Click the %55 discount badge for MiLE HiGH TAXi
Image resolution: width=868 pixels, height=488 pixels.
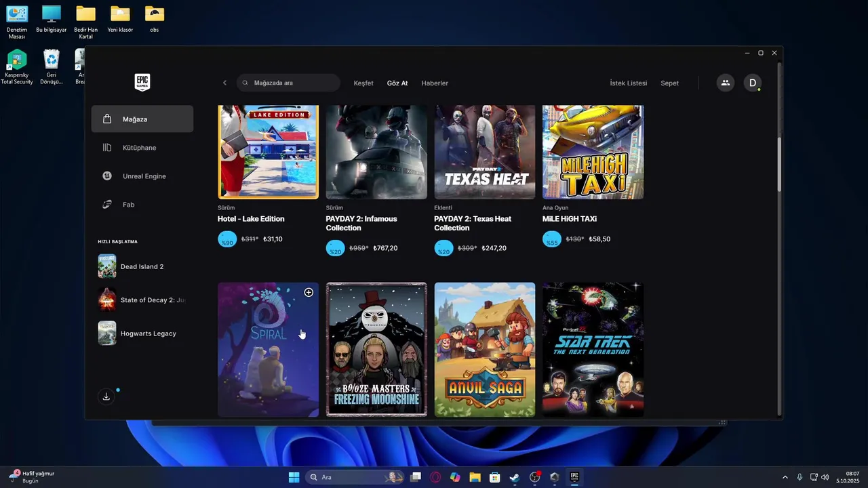(x=552, y=239)
